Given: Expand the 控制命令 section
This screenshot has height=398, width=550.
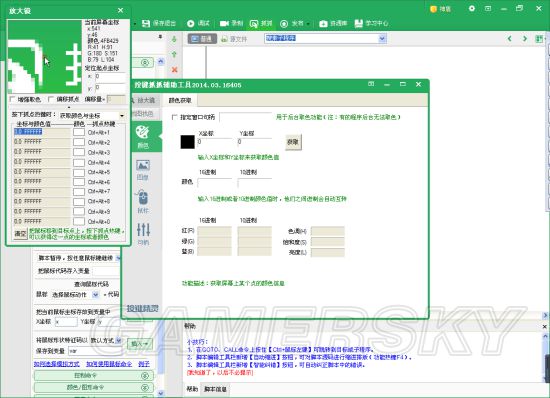Looking at the screenshot, I should point(94,376).
